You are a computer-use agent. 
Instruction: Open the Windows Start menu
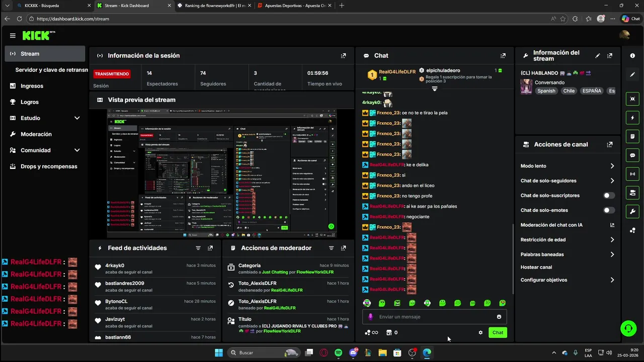pyautogui.click(x=219, y=353)
